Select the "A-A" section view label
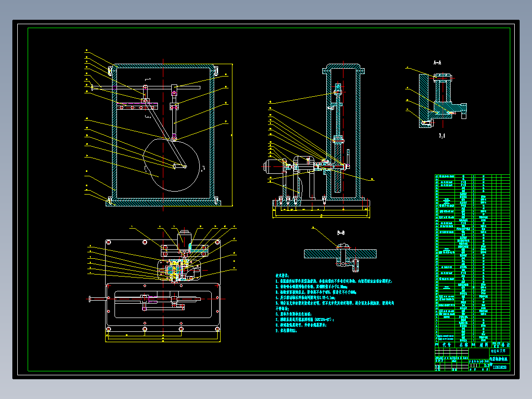 point(437,63)
